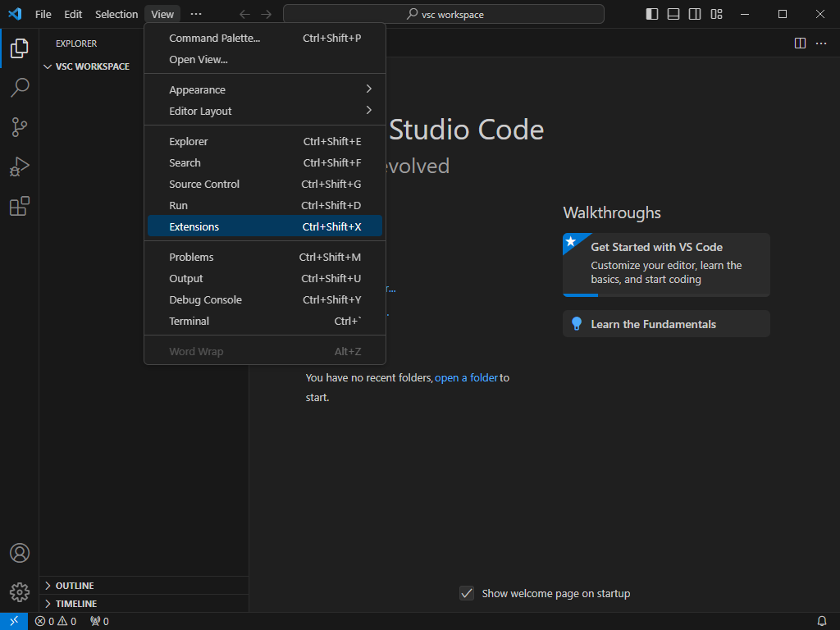Open errors and warnings status indicator

[x=56, y=621]
